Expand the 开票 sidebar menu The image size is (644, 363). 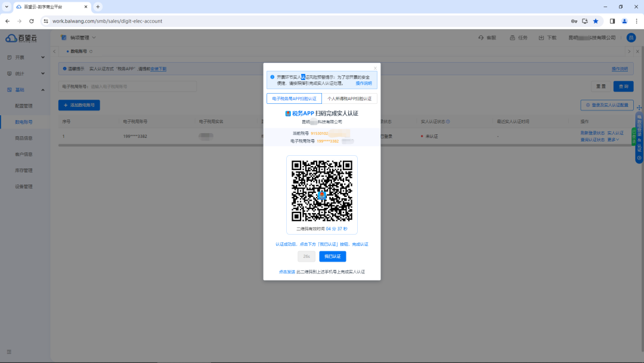tap(25, 57)
